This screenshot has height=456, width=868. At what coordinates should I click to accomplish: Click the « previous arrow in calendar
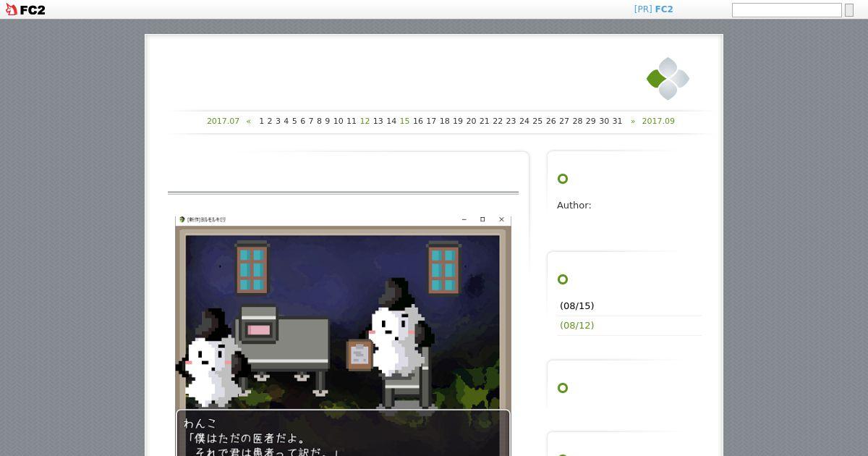pyautogui.click(x=249, y=121)
